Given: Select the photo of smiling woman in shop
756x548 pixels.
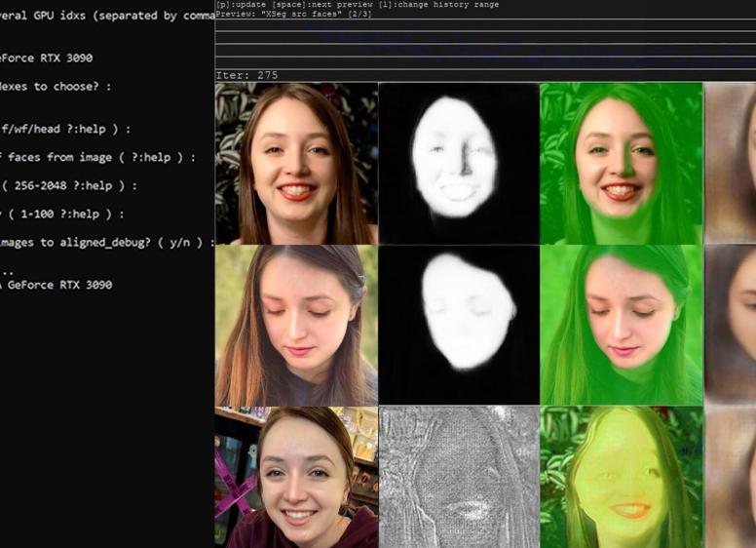Looking at the screenshot, I should click(x=296, y=477).
